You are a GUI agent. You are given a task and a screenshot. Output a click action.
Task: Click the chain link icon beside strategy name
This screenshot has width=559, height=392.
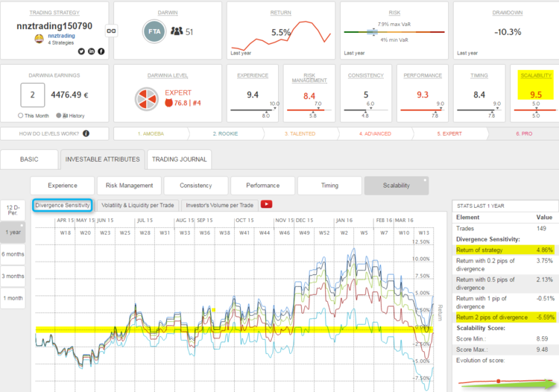click(111, 31)
